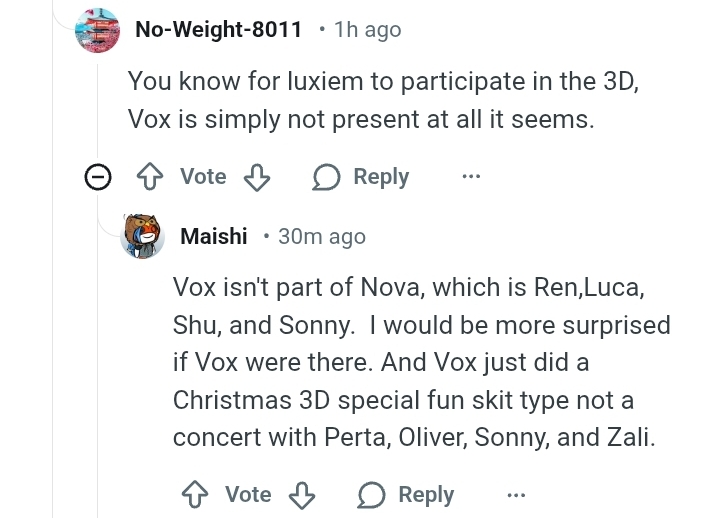Click the 1h ago timestamp
The height and width of the screenshot is (518, 720).
click(368, 30)
